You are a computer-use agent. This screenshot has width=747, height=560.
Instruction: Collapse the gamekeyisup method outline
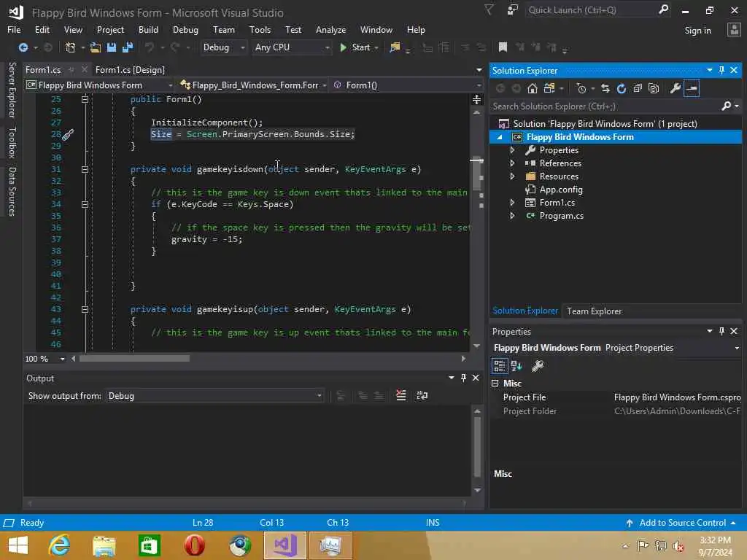click(x=85, y=309)
